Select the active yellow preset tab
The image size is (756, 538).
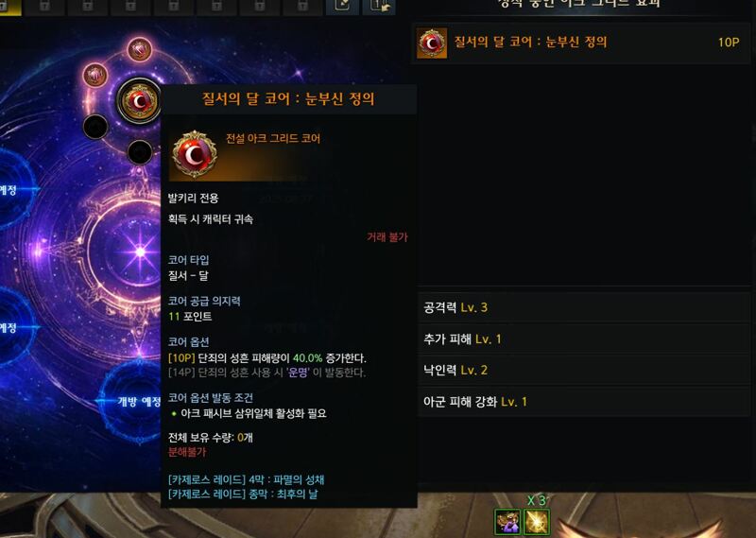click(x=10, y=7)
